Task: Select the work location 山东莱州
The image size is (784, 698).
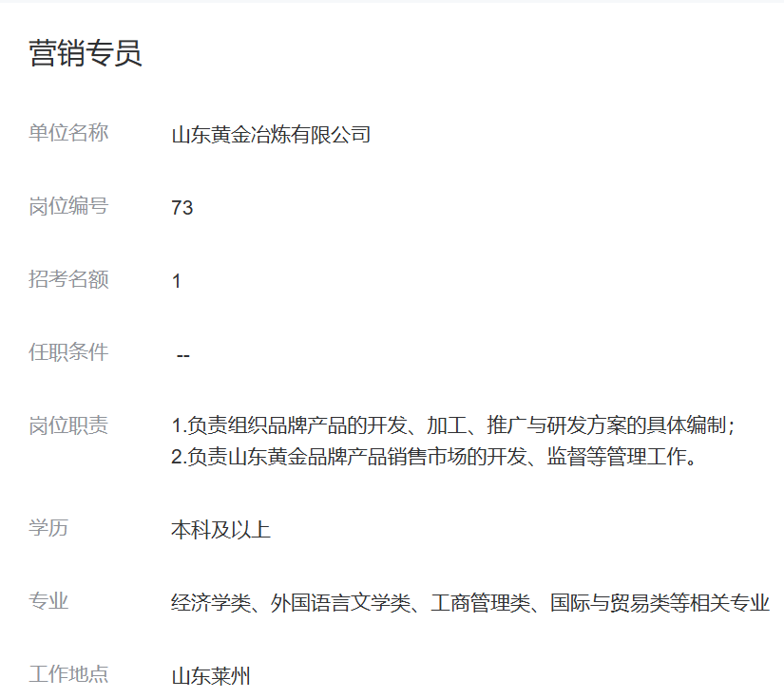Action: (211, 677)
